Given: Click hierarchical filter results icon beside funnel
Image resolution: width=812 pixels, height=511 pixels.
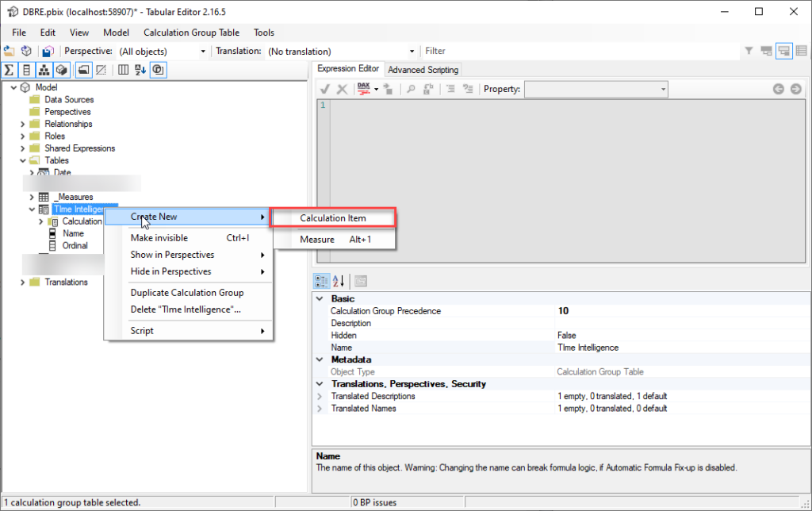Looking at the screenshot, I should tap(767, 51).
